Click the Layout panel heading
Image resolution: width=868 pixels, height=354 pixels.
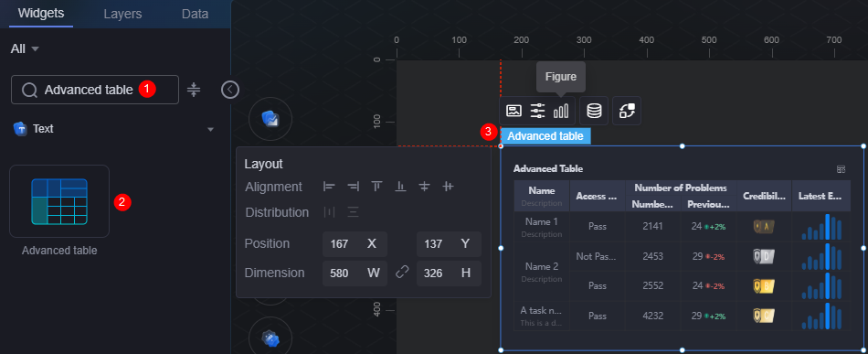(263, 164)
